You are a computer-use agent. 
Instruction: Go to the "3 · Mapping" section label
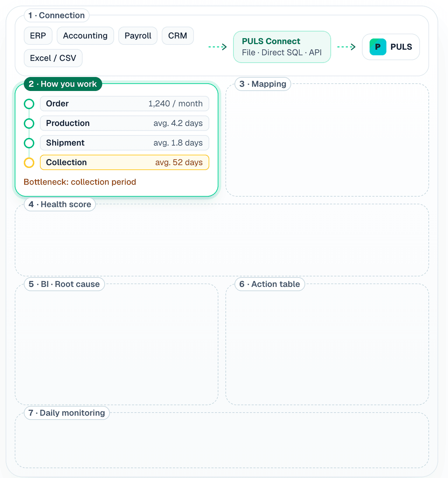263,84
